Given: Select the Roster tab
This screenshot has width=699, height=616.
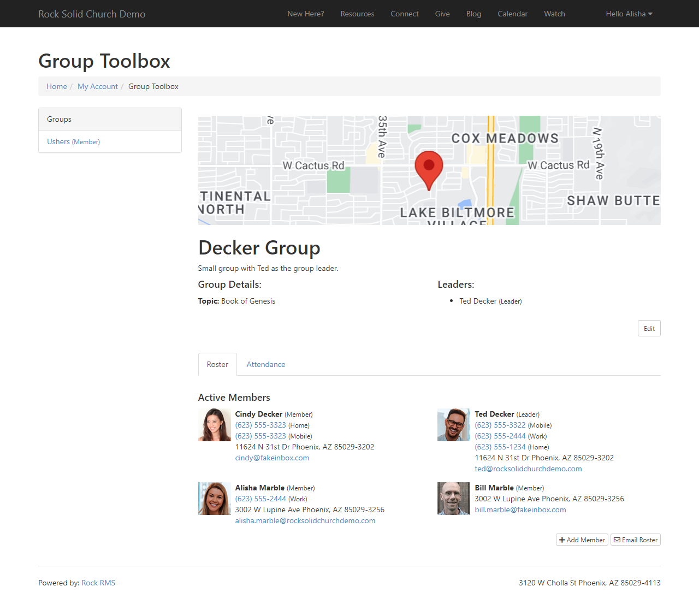Looking at the screenshot, I should pos(217,364).
